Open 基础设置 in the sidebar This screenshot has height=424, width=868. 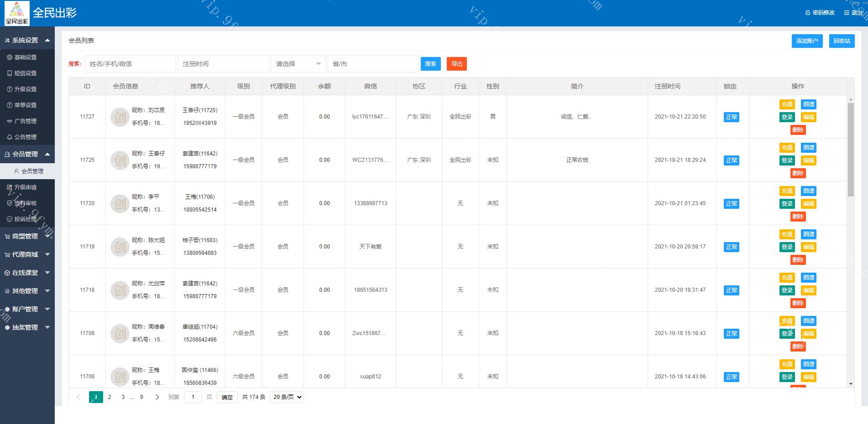[25, 57]
